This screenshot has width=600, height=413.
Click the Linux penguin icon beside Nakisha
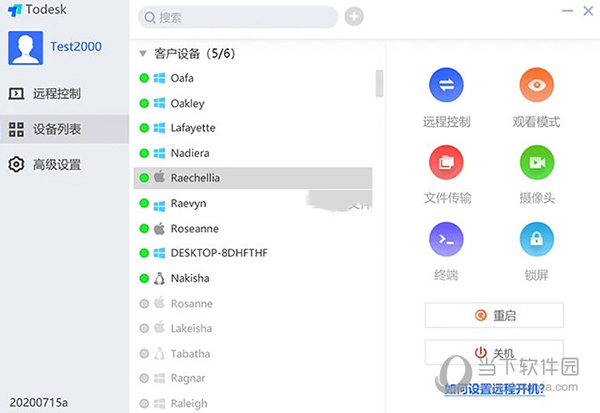coord(159,278)
